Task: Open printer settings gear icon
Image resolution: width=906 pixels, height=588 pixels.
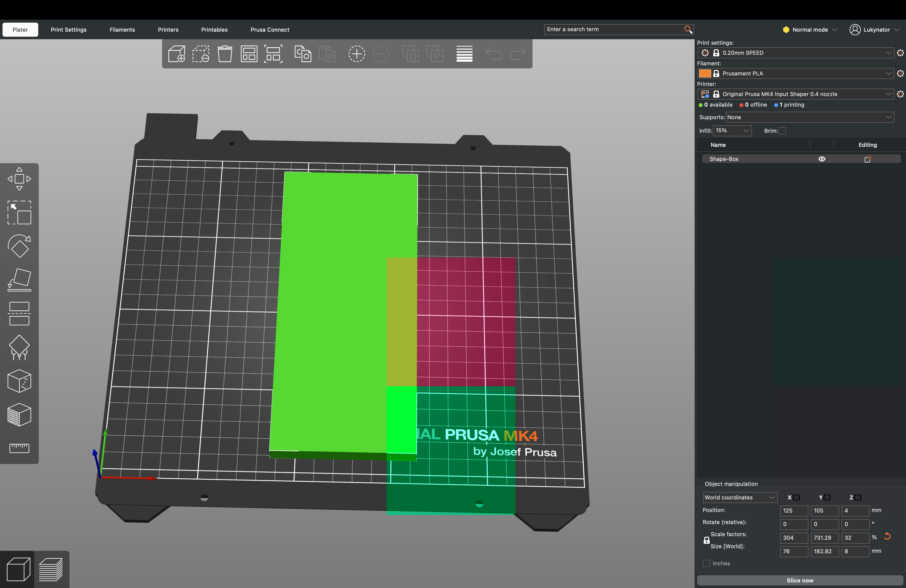Action: point(900,94)
